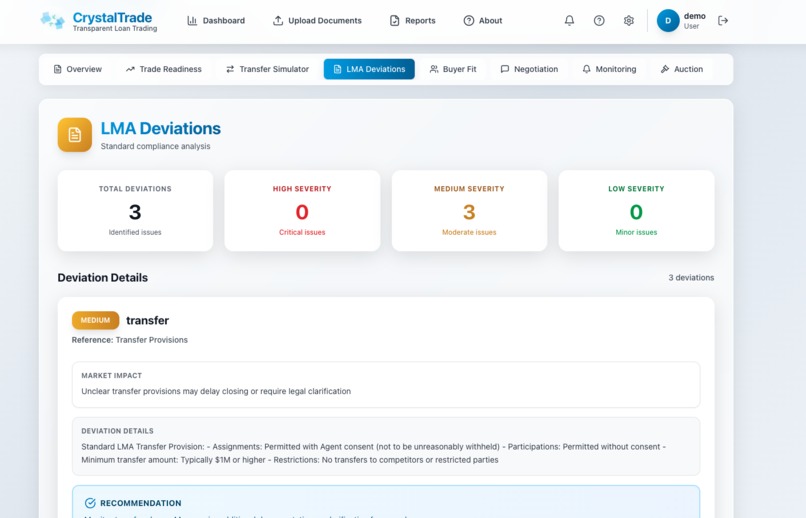
Task: Click 'Minor issues' text
Action: click(x=636, y=232)
